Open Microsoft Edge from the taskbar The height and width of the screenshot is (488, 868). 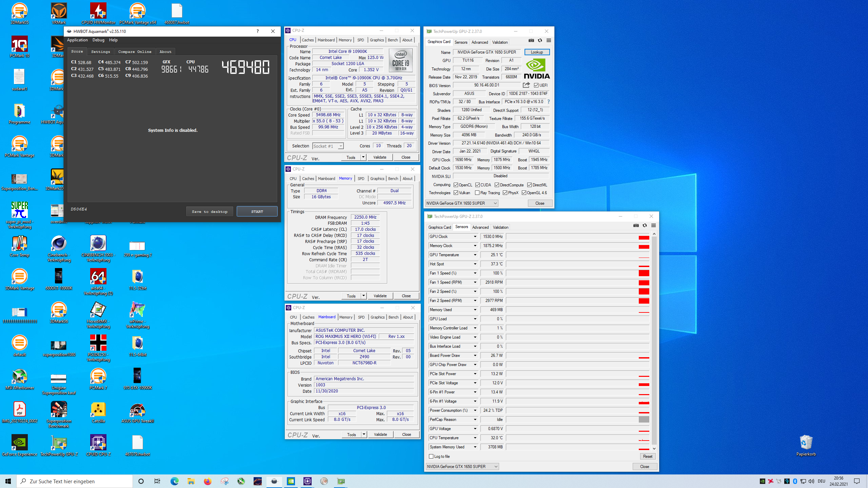(174, 481)
